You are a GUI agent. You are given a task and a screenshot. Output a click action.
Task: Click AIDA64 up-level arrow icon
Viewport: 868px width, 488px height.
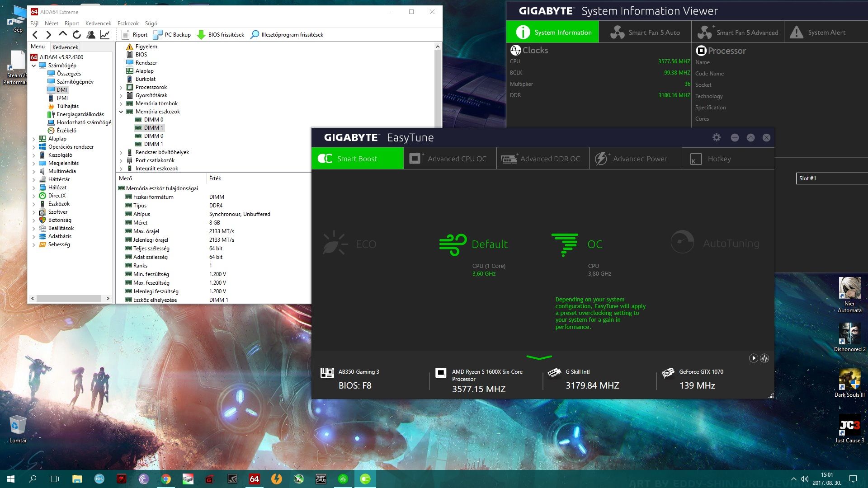(63, 34)
